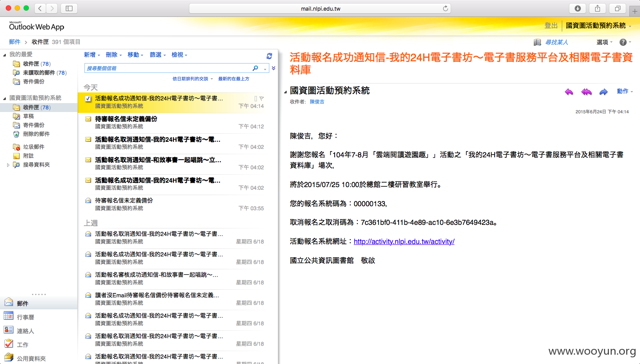This screenshot has height=364, width=640.
Task: Reload page icon in address bar
Action: [445, 8]
